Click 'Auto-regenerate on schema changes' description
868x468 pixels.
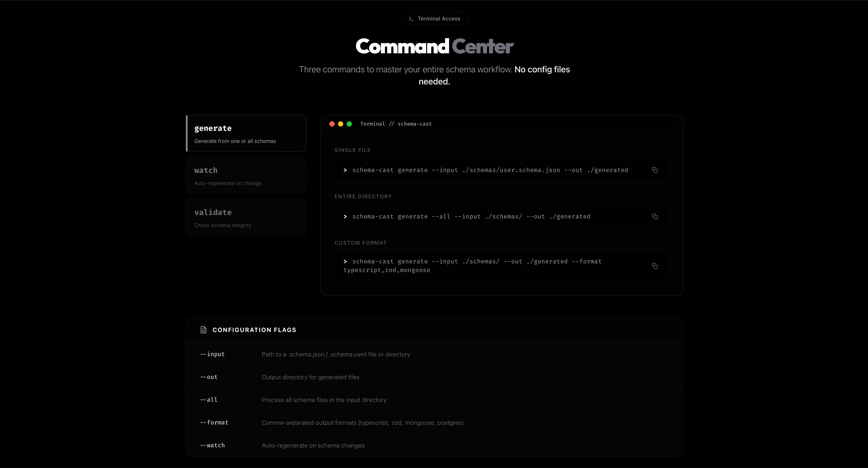tap(313, 446)
